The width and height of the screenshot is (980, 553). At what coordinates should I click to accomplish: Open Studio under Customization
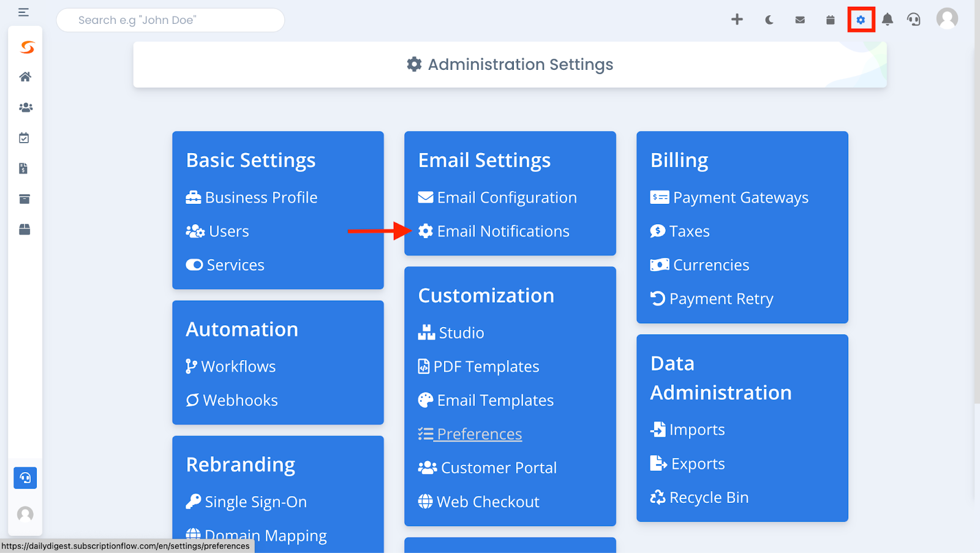[x=451, y=333]
